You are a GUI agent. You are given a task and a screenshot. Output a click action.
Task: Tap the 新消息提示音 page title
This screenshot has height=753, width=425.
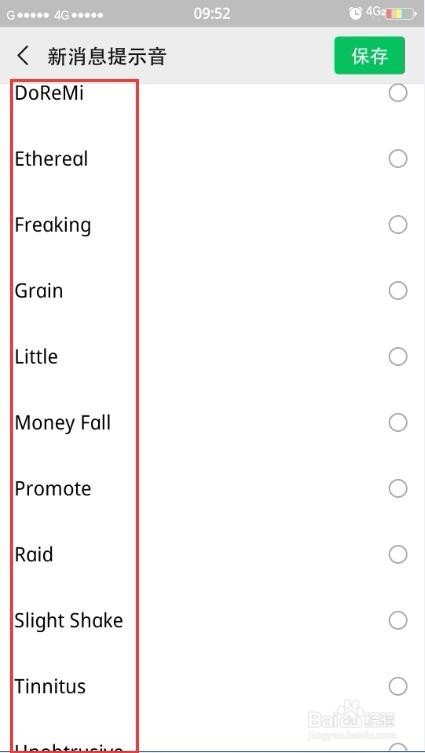[x=107, y=56]
